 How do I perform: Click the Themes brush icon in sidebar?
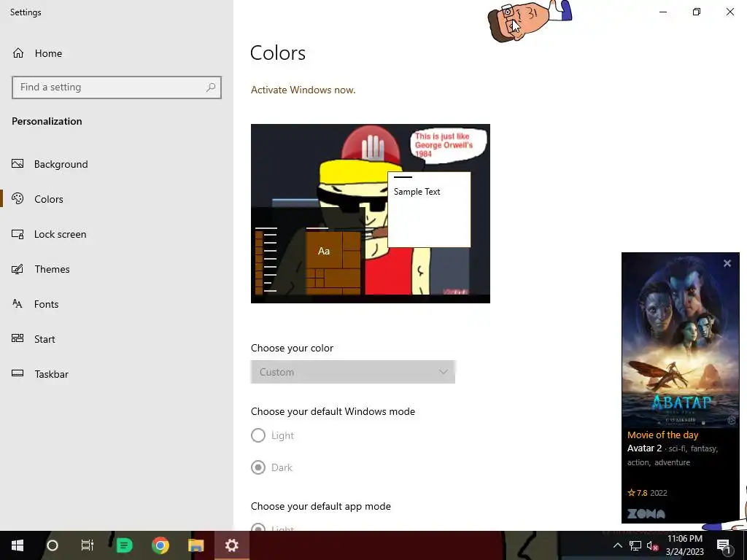[x=18, y=269]
